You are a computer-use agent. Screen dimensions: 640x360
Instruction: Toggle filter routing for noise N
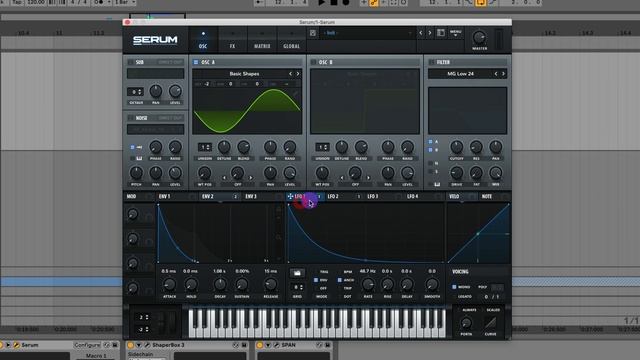click(431, 163)
